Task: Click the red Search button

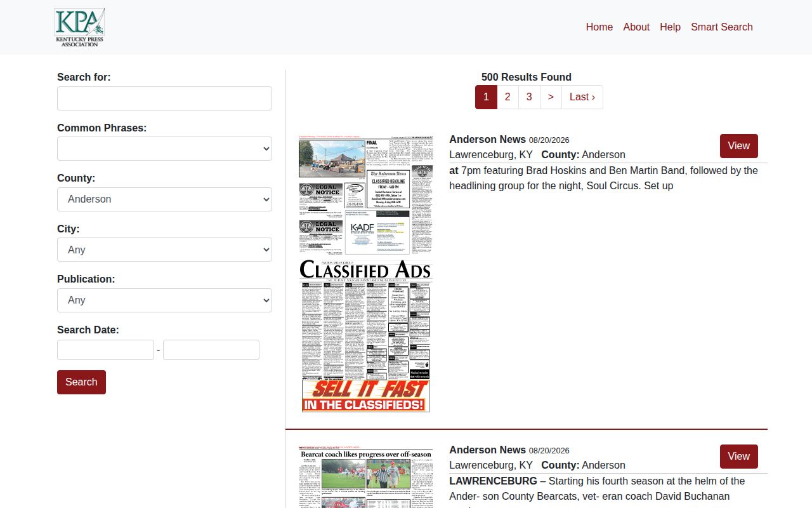Action: point(81,382)
